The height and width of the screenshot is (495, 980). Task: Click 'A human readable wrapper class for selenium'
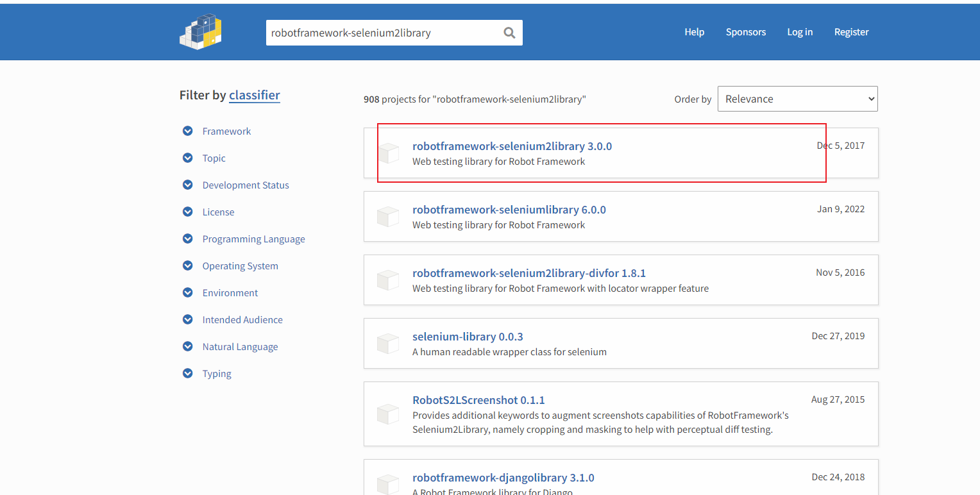(x=509, y=352)
